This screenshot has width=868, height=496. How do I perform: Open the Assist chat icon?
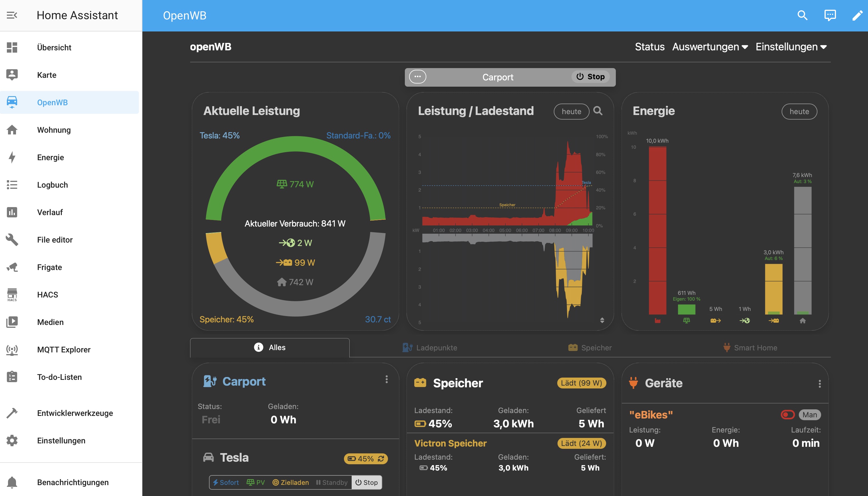830,15
